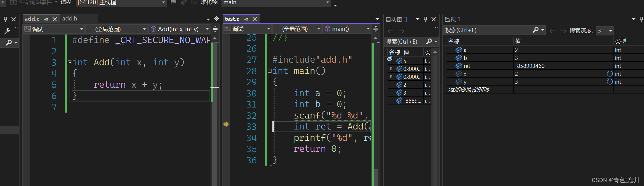Viewport: 644px width, 186px height.
Task: Select watch variable b row
Action: click(x=545, y=58)
